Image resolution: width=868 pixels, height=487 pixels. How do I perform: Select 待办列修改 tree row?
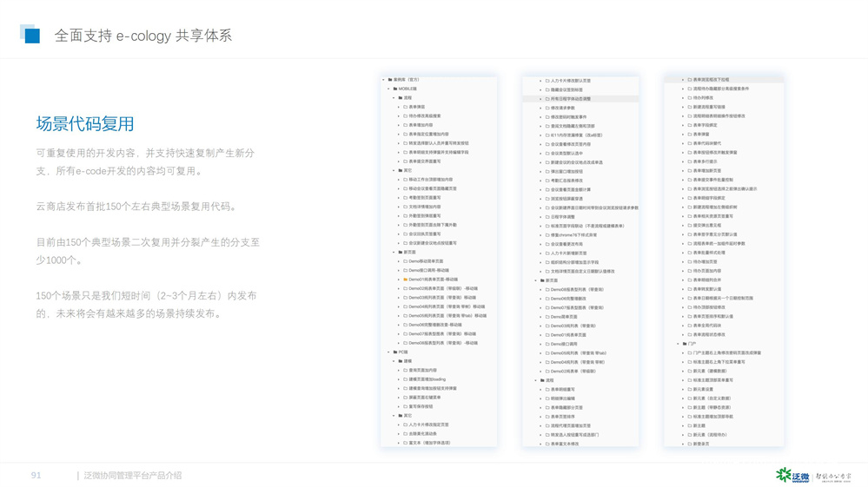(703, 98)
